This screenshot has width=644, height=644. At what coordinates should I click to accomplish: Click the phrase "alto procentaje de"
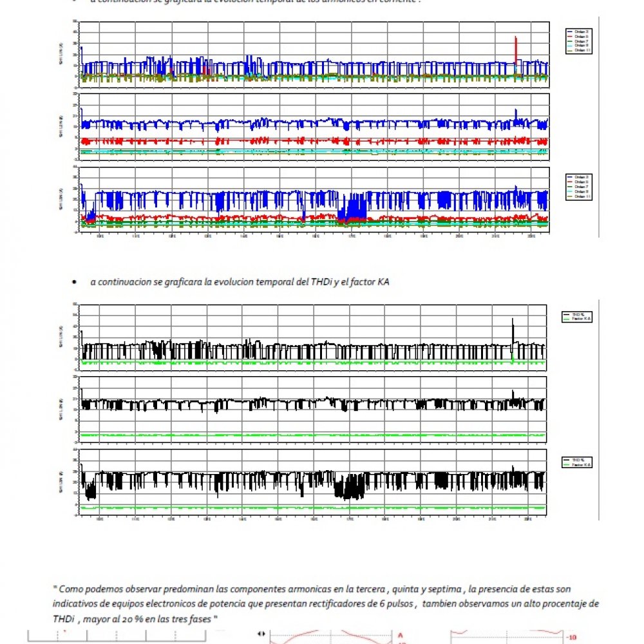[x=561, y=604]
